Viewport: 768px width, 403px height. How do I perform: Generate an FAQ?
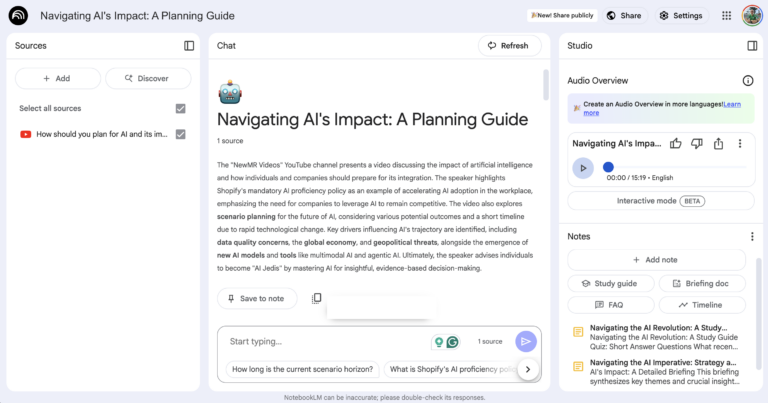tap(610, 305)
